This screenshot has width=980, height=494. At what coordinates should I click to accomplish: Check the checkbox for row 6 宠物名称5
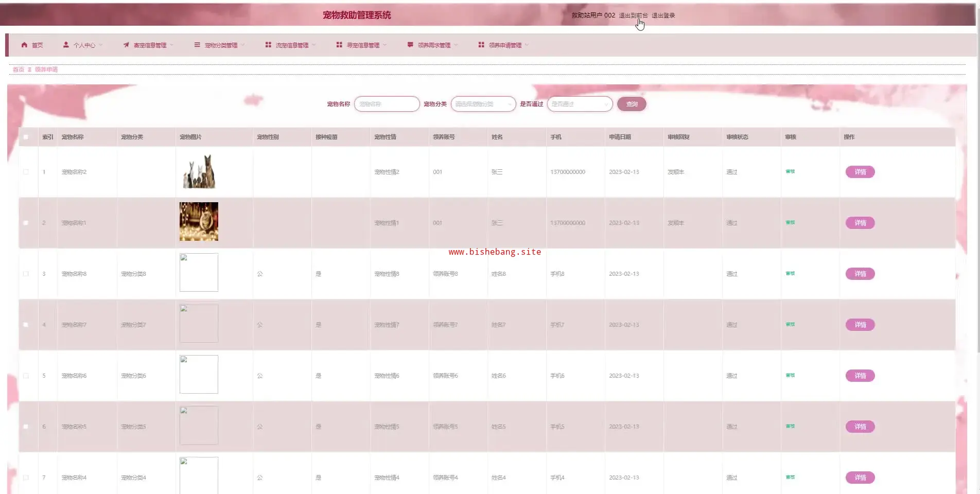click(26, 427)
